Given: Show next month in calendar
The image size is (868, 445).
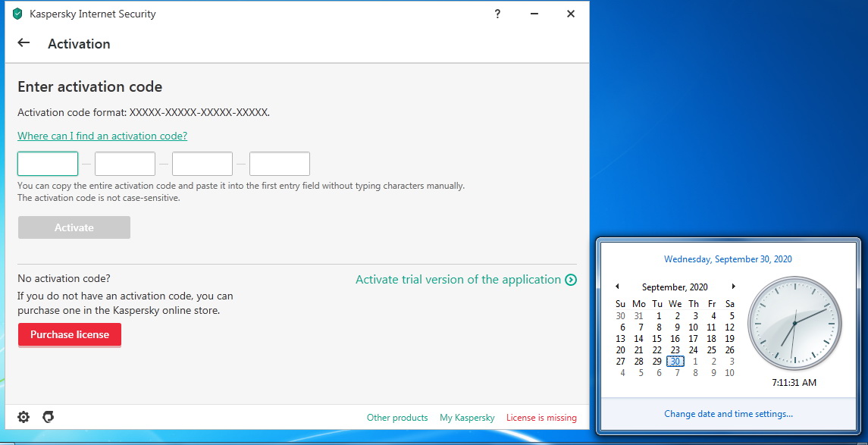Looking at the screenshot, I should pyautogui.click(x=734, y=287).
